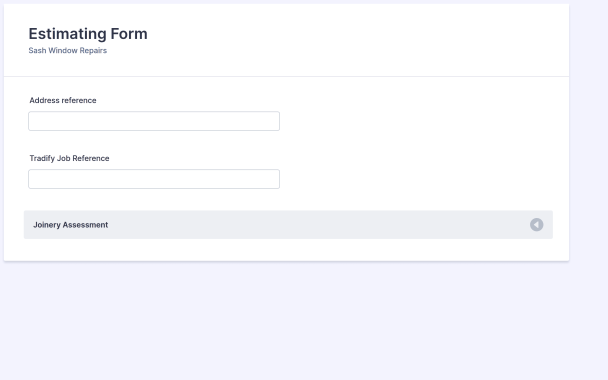Focus the Tradify Job Reference input box
This screenshot has width=608, height=380.
point(154,179)
